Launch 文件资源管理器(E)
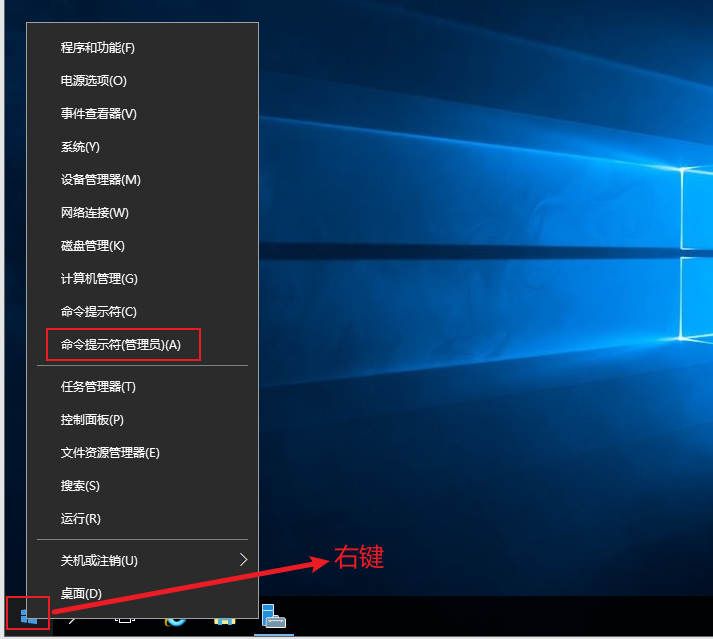 pos(142,453)
